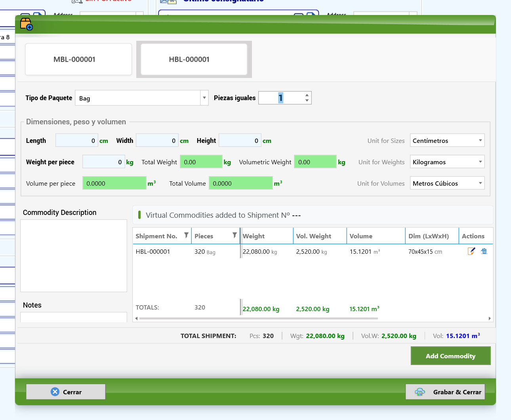Decrease Piezas iguales with down arrow
Viewport: 511px width, 420px height.
tap(307, 101)
